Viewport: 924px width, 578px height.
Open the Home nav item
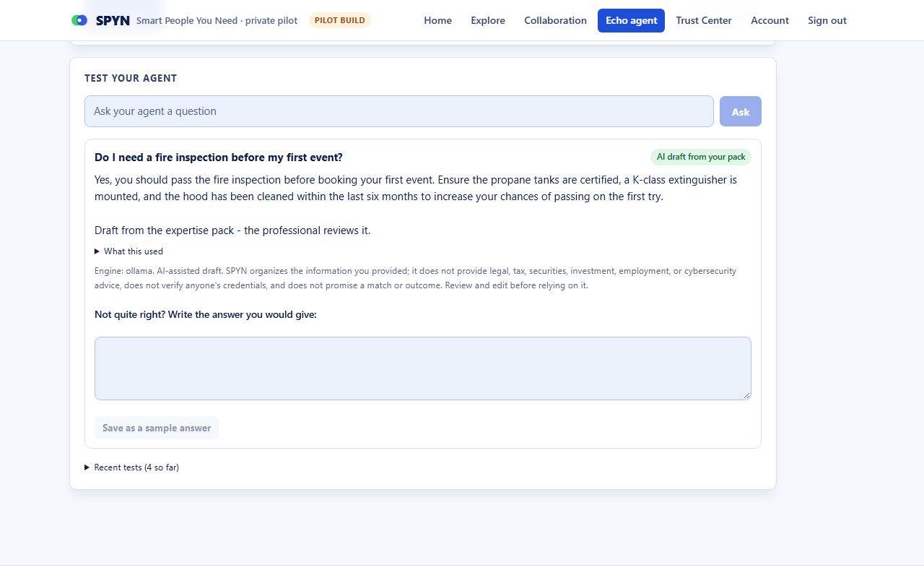437,20
